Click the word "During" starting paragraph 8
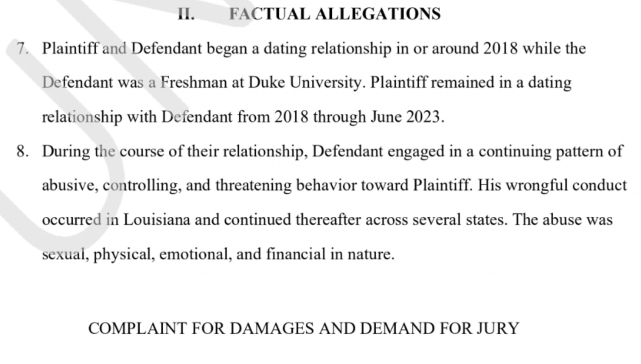 (x=66, y=152)
